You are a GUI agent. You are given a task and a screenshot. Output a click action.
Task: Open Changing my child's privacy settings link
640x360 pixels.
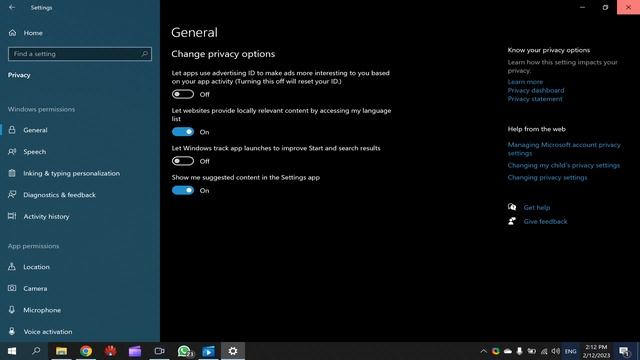pos(563,165)
